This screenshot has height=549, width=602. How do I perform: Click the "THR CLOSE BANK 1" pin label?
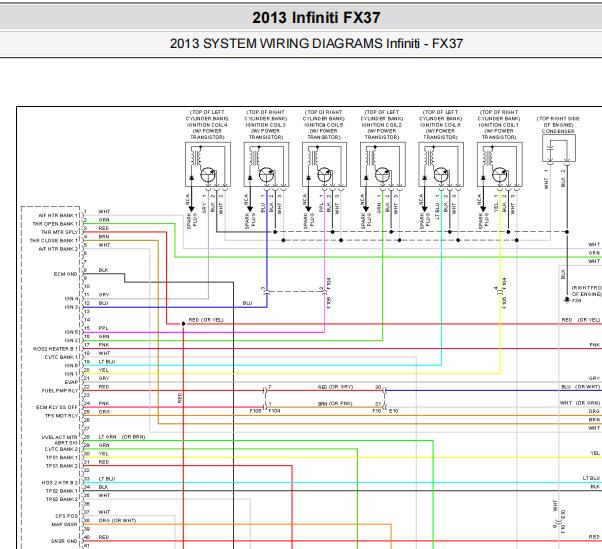(54, 241)
